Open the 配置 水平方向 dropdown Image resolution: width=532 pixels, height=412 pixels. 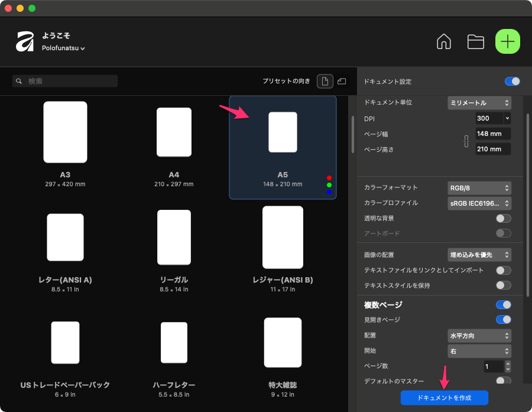pyautogui.click(x=479, y=336)
